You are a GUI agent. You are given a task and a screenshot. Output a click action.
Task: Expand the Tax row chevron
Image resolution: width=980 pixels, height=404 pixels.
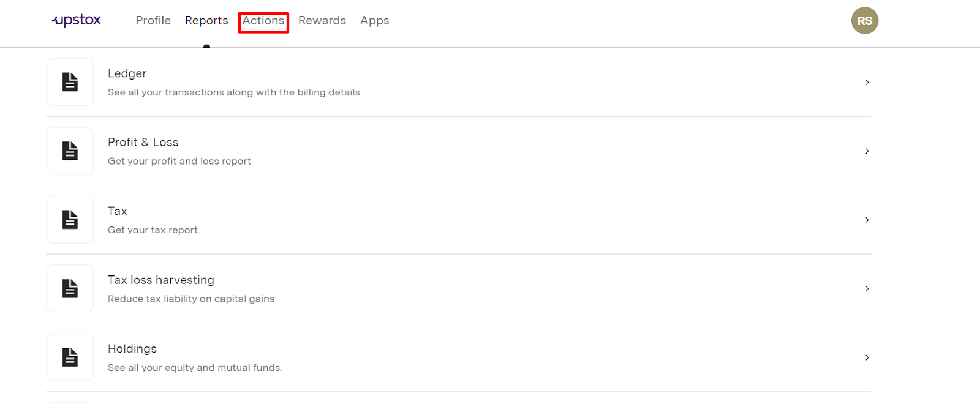point(867,220)
